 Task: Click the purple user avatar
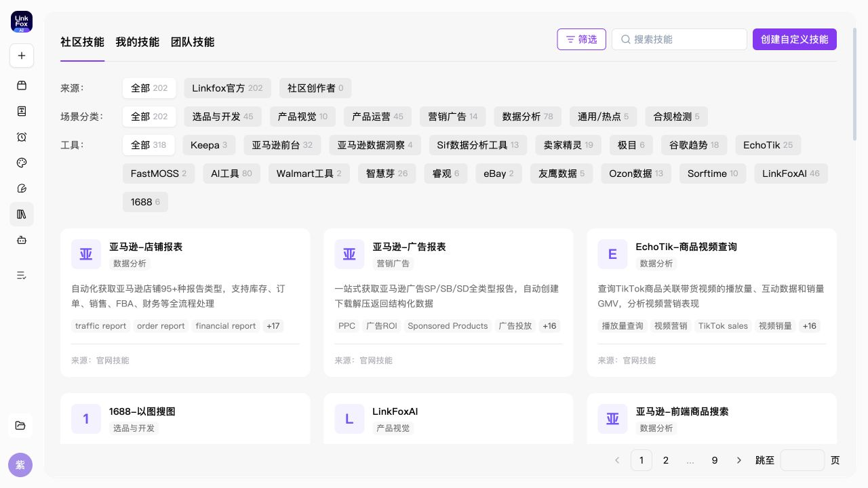pyautogui.click(x=20, y=465)
